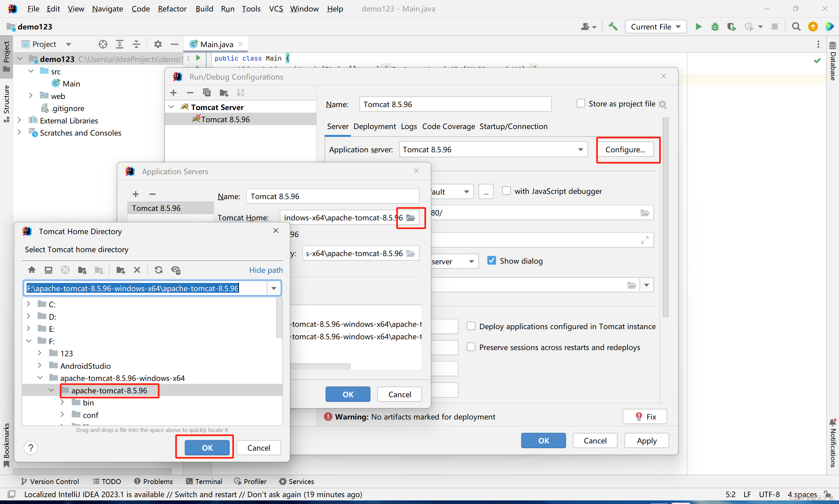Viewport: 839px width, 504px height.
Task: Click the Configure button
Action: [626, 149]
